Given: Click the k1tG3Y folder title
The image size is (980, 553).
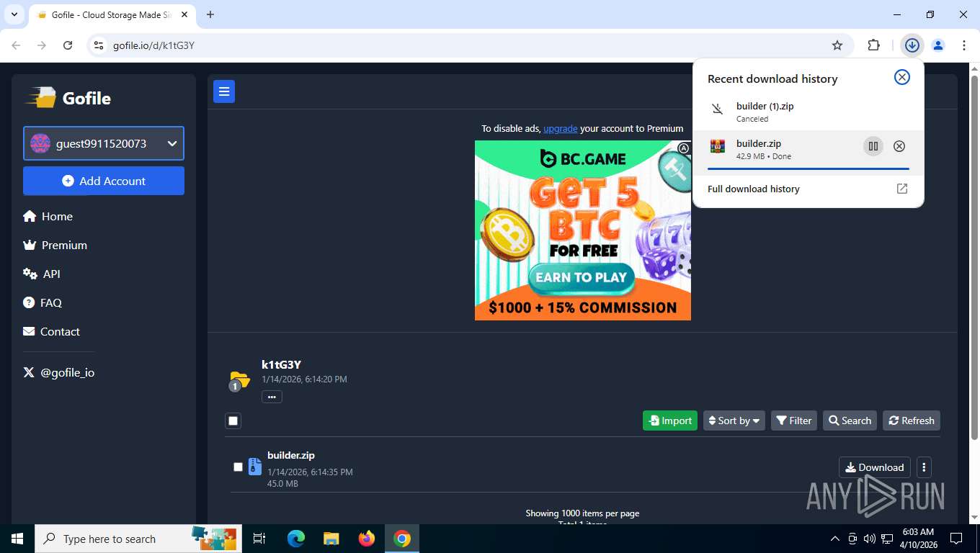Looking at the screenshot, I should 281,364.
